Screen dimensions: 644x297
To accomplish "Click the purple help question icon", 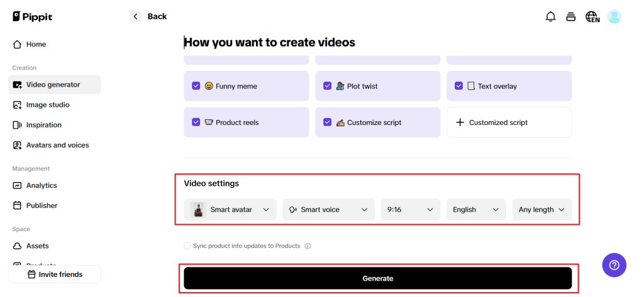I will tap(614, 265).
